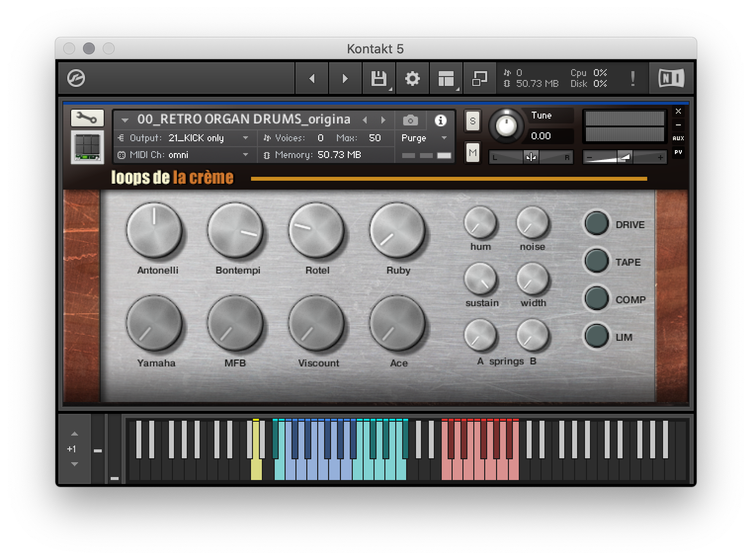
Task: Click the Antonelli knob
Action: coord(154,231)
